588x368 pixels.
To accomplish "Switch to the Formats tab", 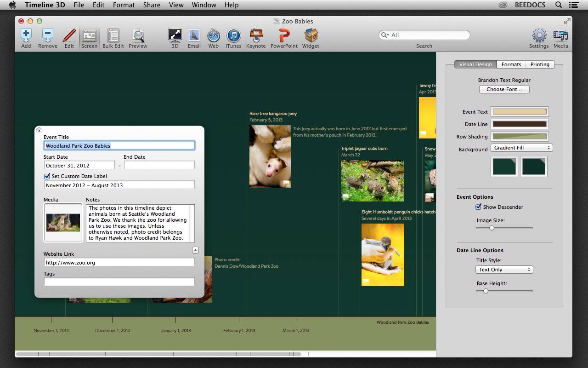I will [511, 64].
